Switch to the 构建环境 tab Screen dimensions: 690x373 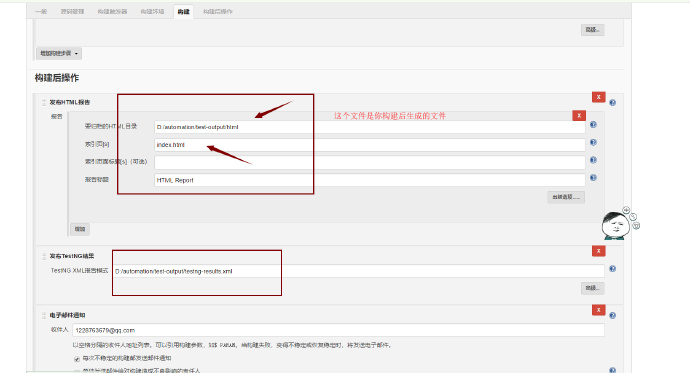coord(152,11)
